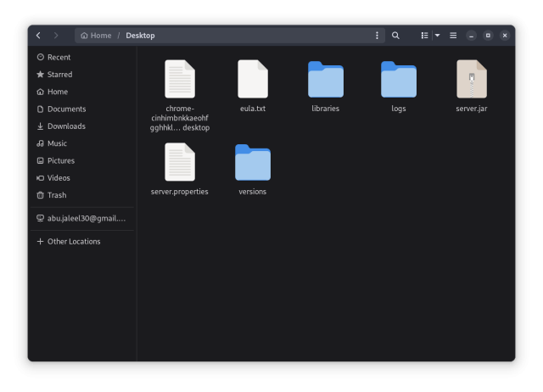This screenshot has height=392, width=543.
Task: Go back with the left arrow
Action: click(x=38, y=36)
